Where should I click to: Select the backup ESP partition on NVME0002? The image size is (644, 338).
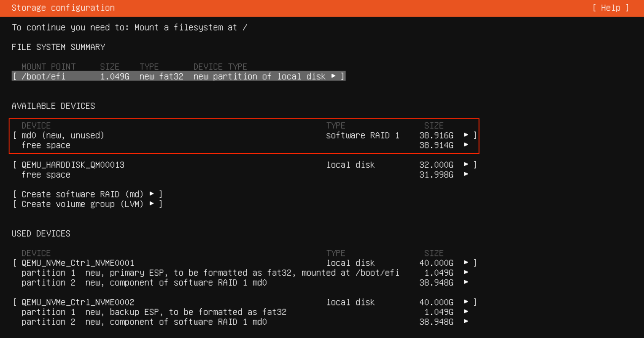pos(153,312)
